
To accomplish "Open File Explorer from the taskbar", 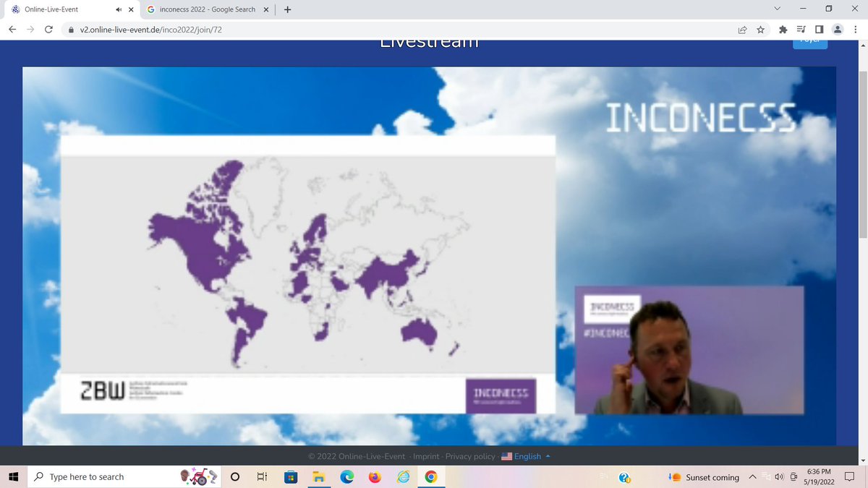I will point(318,477).
